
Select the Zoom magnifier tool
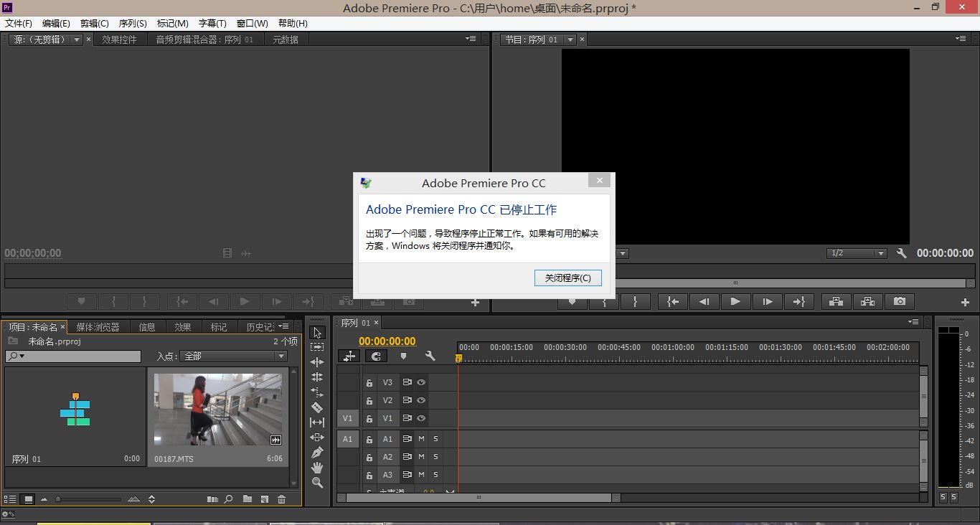pyautogui.click(x=317, y=483)
